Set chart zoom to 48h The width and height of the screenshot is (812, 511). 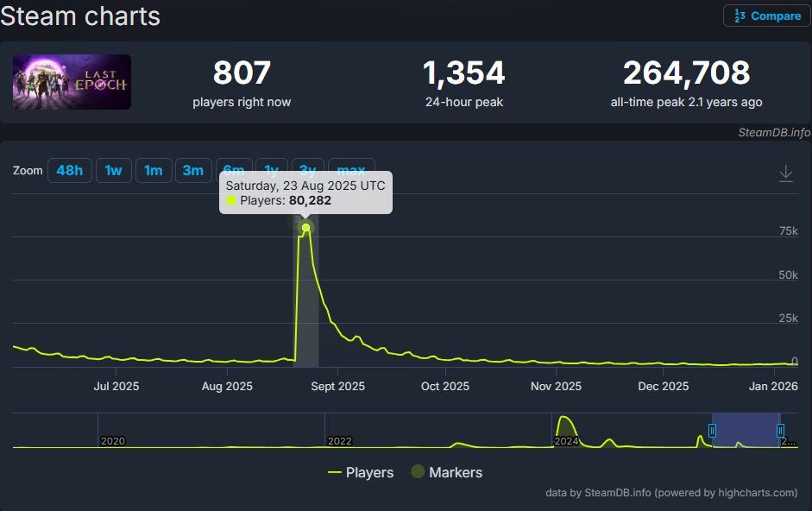[x=69, y=171]
